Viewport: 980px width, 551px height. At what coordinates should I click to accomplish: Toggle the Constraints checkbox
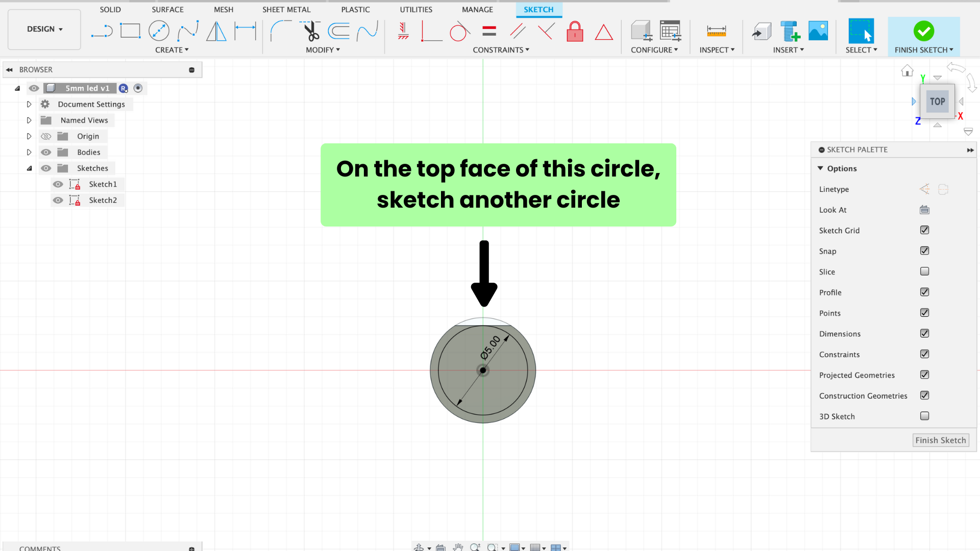tap(924, 354)
